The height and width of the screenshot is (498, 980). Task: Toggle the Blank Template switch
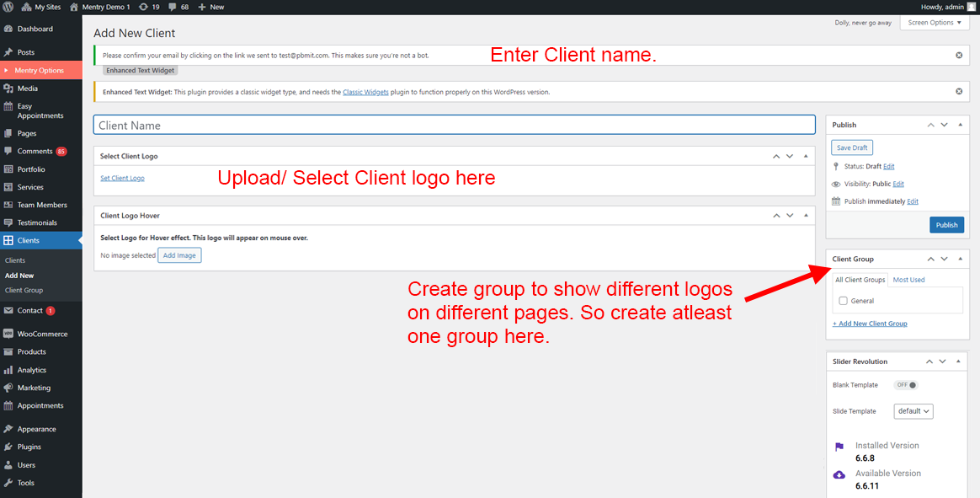906,385
